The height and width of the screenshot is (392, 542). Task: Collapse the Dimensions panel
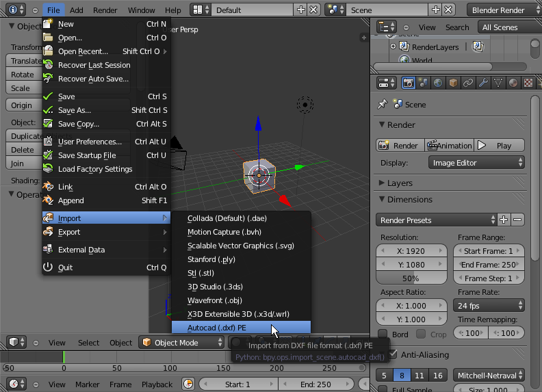(x=382, y=199)
